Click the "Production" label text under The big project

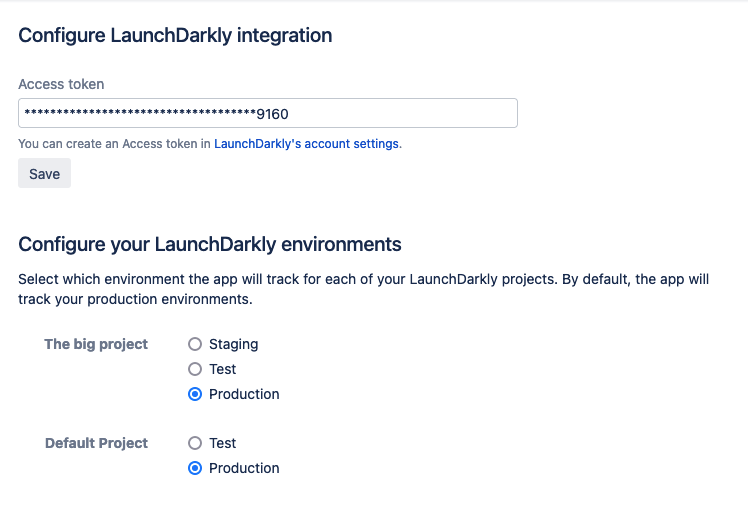[244, 394]
